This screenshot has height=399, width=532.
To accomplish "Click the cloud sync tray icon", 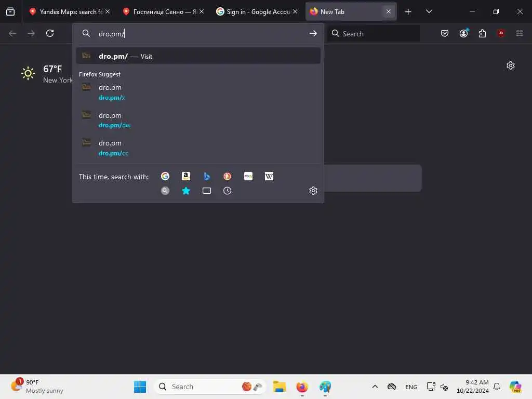I will (x=392, y=387).
